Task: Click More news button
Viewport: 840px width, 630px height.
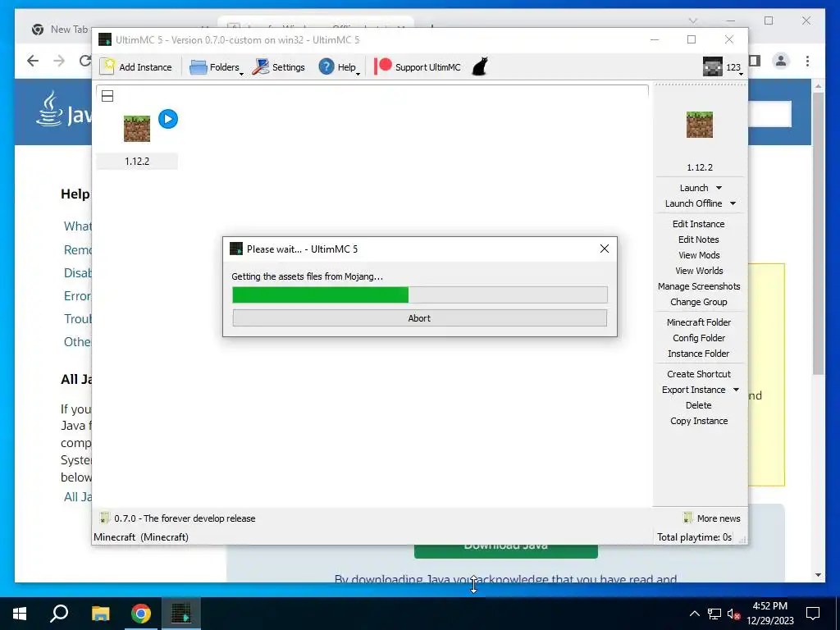Action: pos(712,518)
